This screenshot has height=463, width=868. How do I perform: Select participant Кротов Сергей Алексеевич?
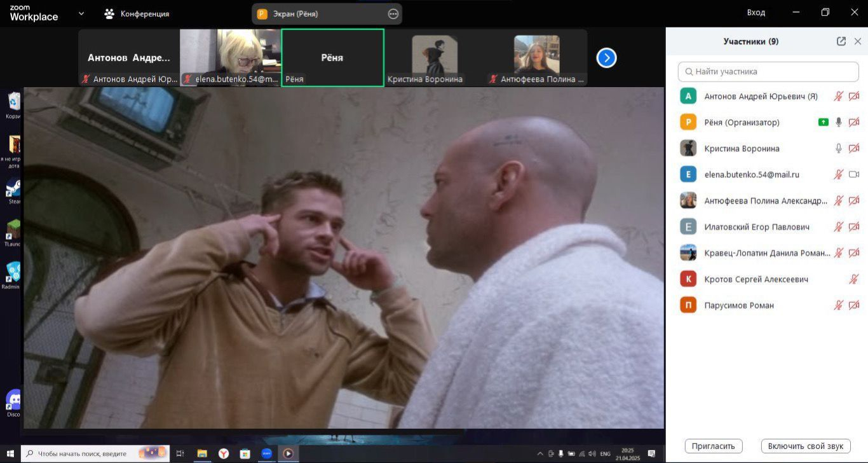(768, 279)
